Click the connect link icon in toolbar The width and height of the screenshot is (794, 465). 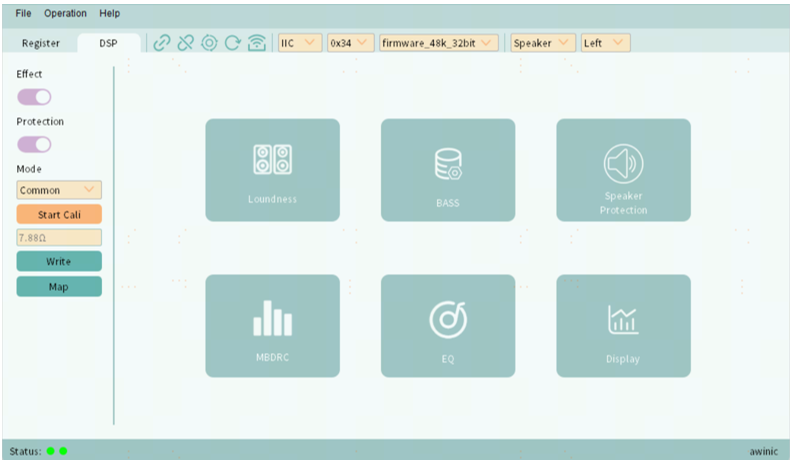(161, 43)
